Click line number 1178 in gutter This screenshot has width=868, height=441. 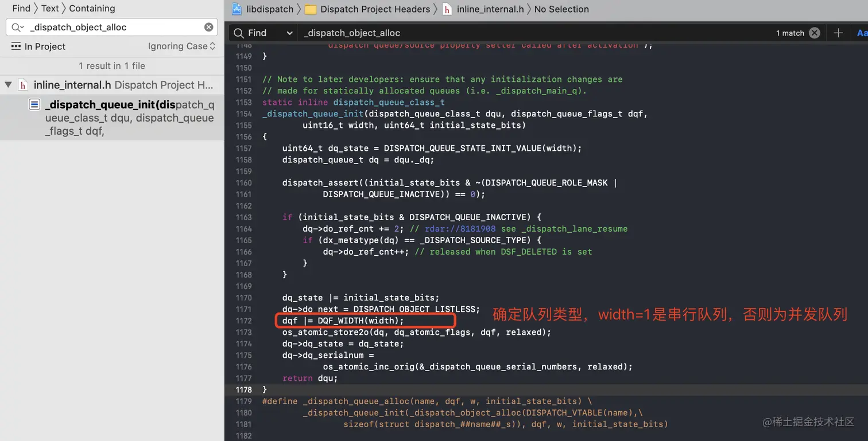point(243,389)
